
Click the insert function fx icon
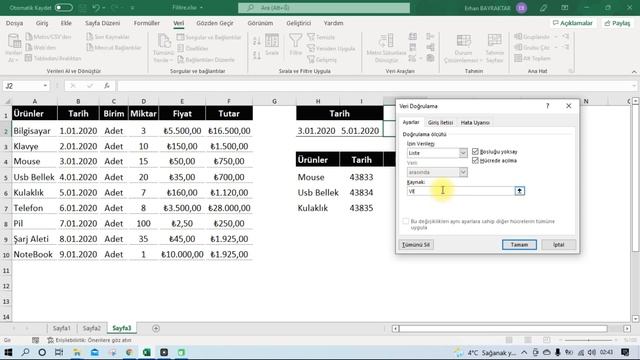[107, 86]
